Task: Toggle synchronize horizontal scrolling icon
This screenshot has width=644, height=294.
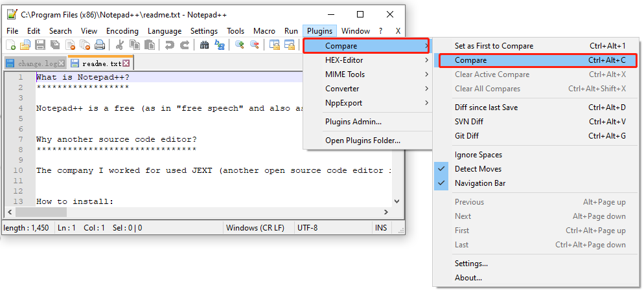Action: pyautogui.click(x=290, y=45)
